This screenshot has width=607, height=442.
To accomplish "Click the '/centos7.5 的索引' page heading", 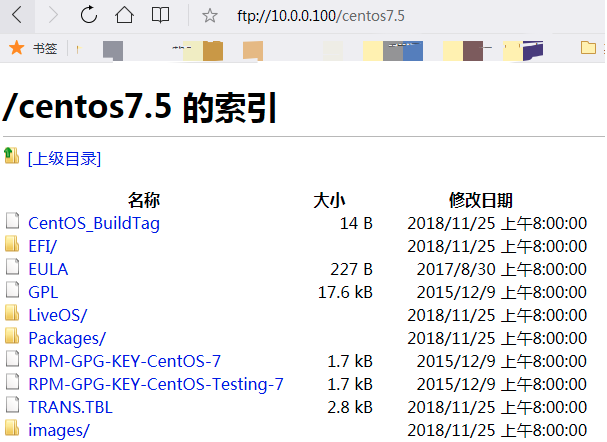I will tap(139, 107).
